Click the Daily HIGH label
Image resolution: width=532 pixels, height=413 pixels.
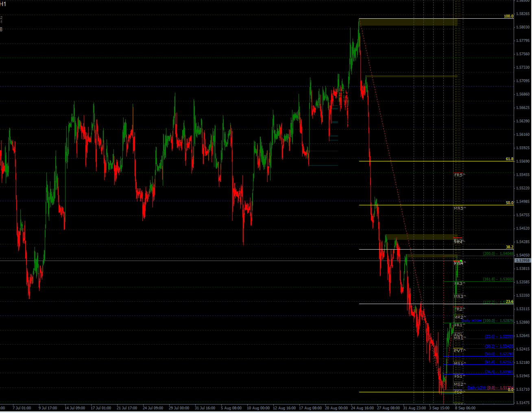[x=472, y=321]
